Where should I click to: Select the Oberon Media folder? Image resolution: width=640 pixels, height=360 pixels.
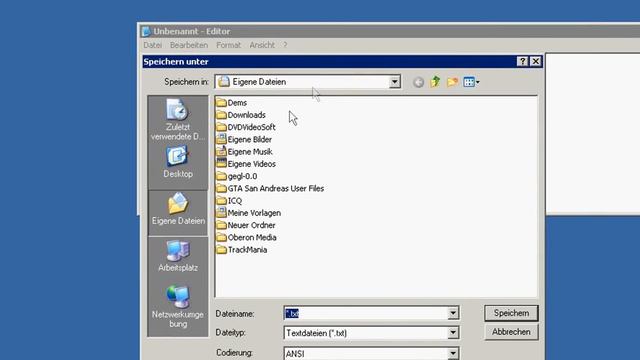point(246,238)
